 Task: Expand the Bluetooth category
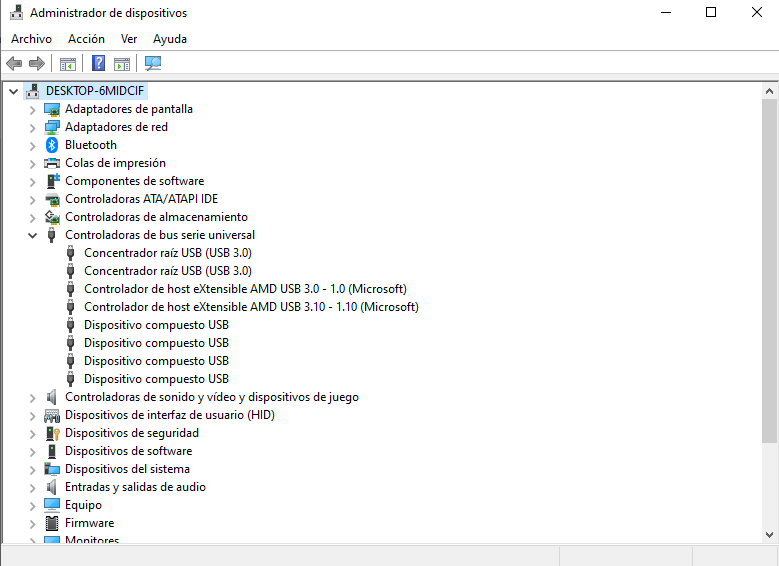(32, 146)
